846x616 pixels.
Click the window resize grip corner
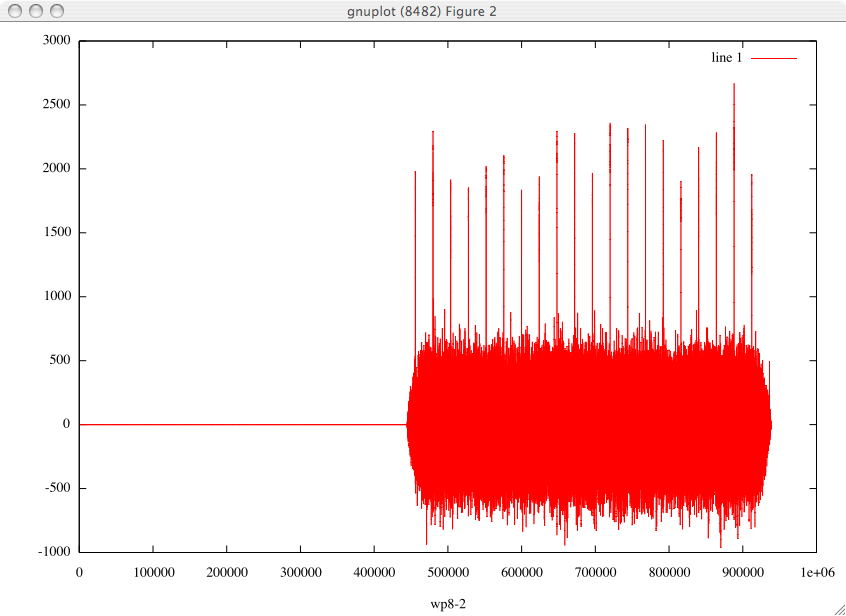tap(839, 609)
